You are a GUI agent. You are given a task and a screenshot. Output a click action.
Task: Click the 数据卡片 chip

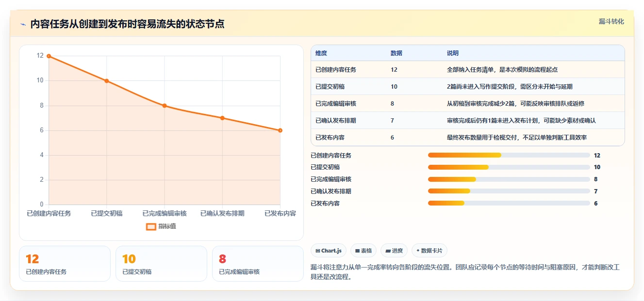pyautogui.click(x=429, y=251)
